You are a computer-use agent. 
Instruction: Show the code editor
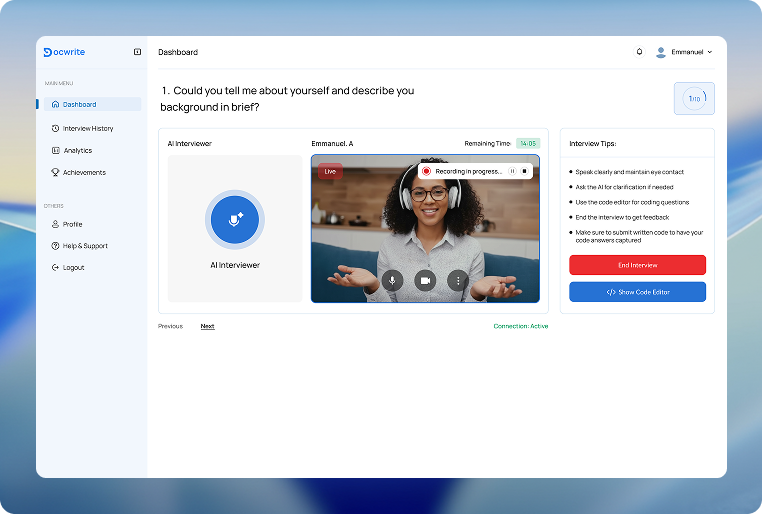638,292
